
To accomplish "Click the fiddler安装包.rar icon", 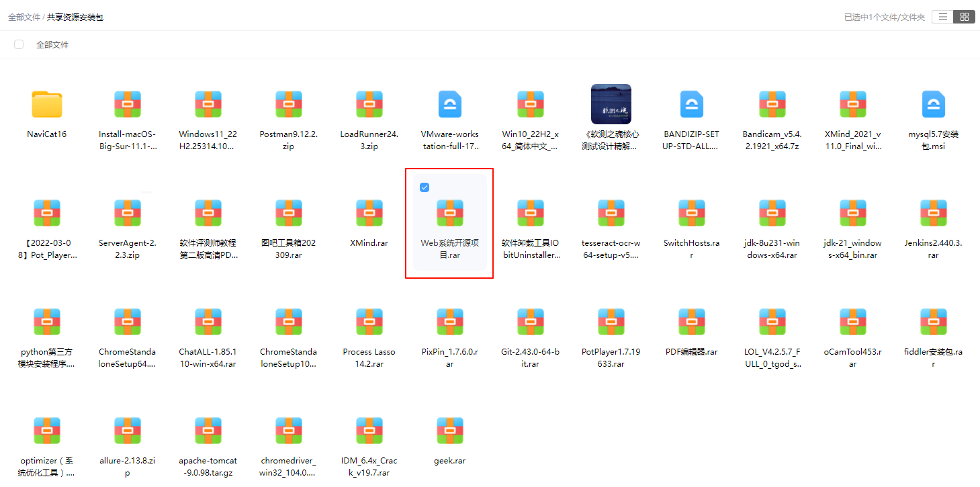I will click(x=934, y=322).
